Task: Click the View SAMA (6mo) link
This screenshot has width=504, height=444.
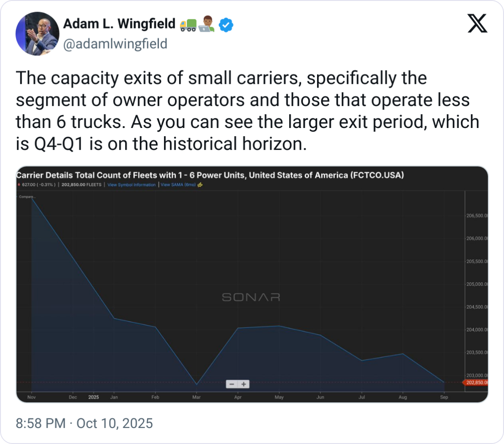Action: point(178,185)
